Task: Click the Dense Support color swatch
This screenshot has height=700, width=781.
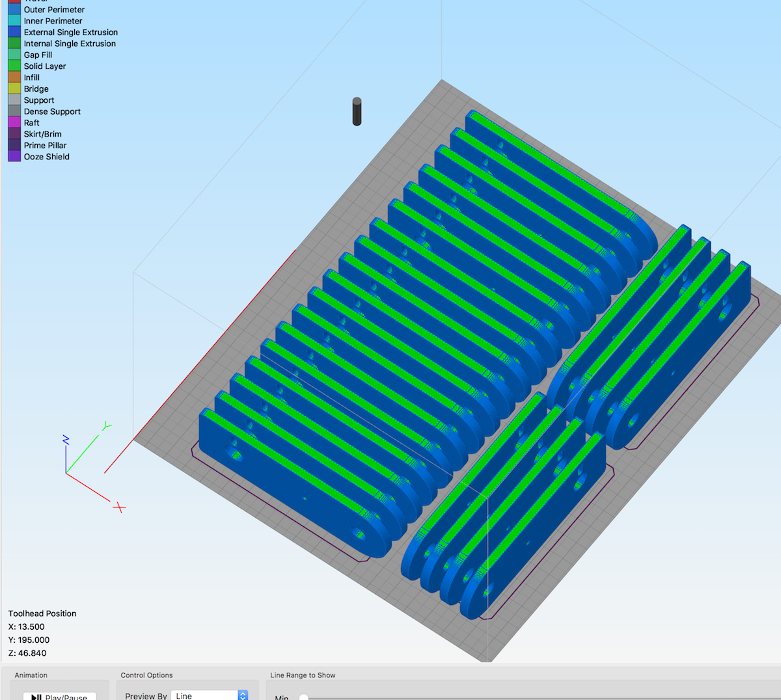Action: (14, 111)
